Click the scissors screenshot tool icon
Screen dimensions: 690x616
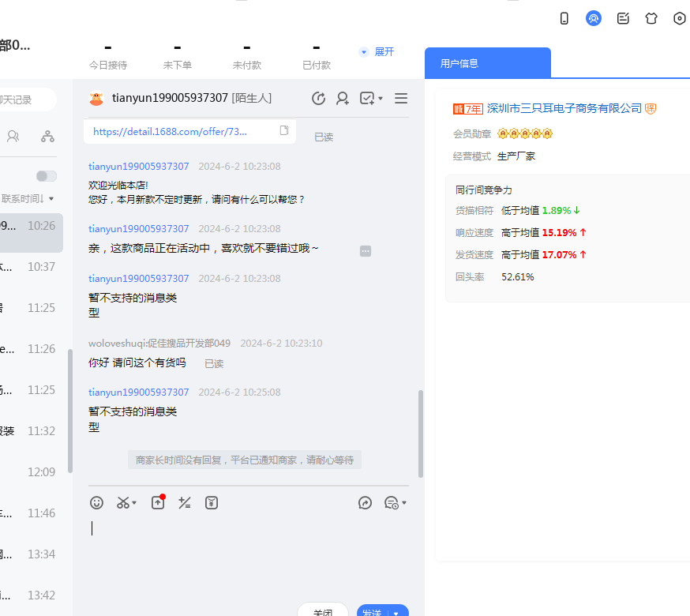click(123, 502)
